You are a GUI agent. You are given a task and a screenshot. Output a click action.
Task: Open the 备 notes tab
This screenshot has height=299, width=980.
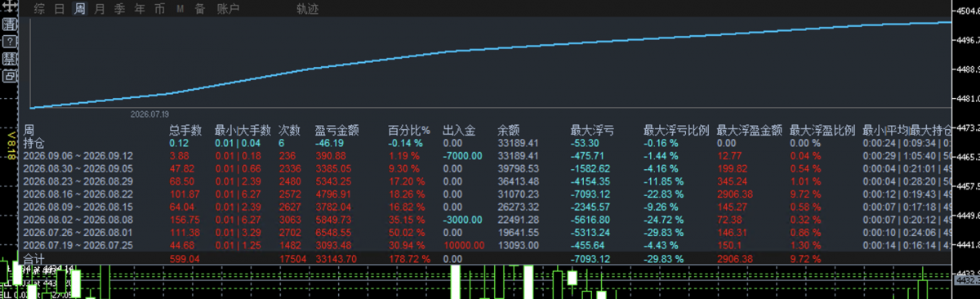tap(200, 10)
